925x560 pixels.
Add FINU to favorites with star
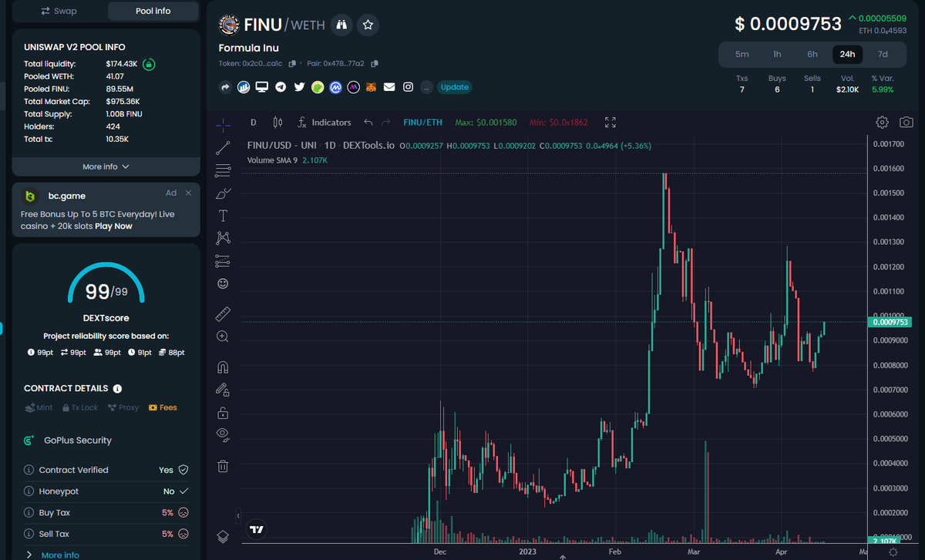coord(368,25)
